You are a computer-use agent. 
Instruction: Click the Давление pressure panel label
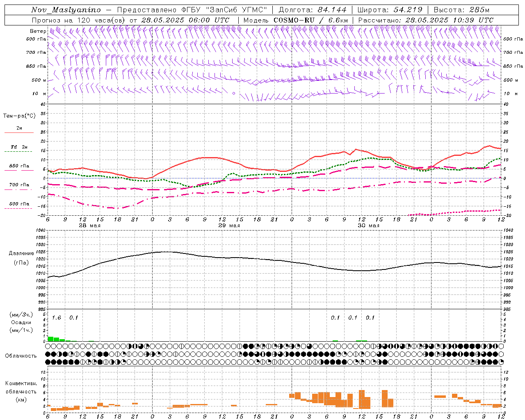(21, 253)
